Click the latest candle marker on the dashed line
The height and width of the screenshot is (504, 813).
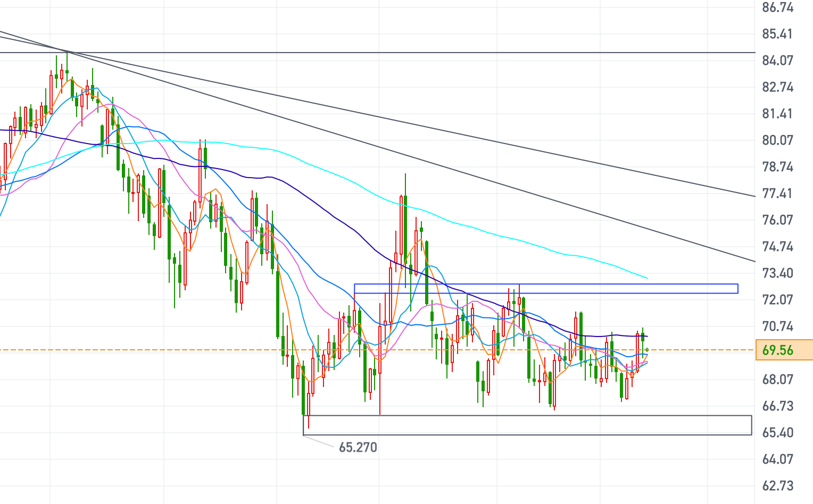pyautogui.click(x=647, y=350)
